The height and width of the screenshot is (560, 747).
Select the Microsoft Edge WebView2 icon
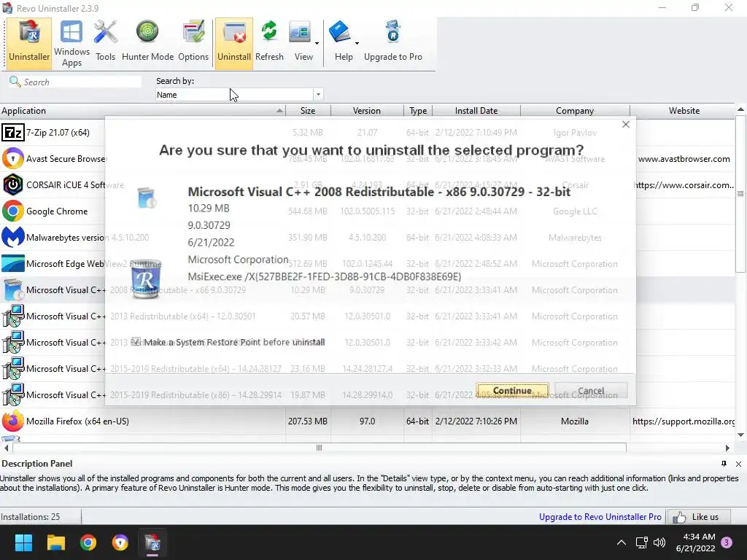point(13,263)
